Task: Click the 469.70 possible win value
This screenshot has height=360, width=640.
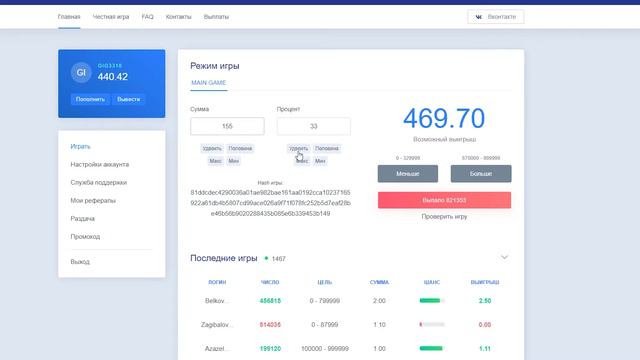Action: point(444,118)
